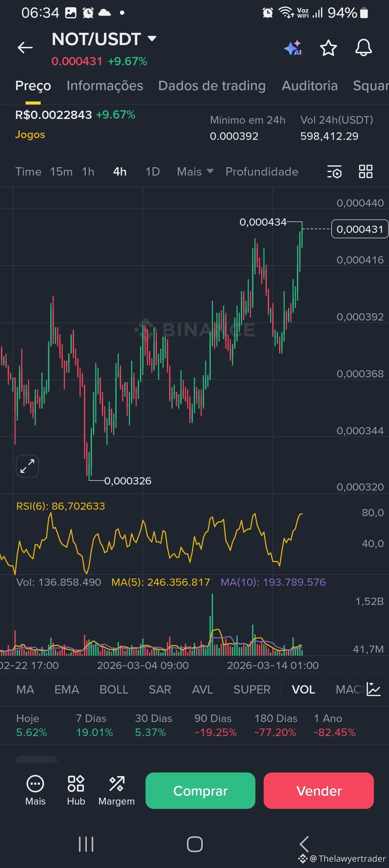Screen dimensions: 389x868
Task: Expand the Mais timeframe dropdown
Action: [x=195, y=172]
